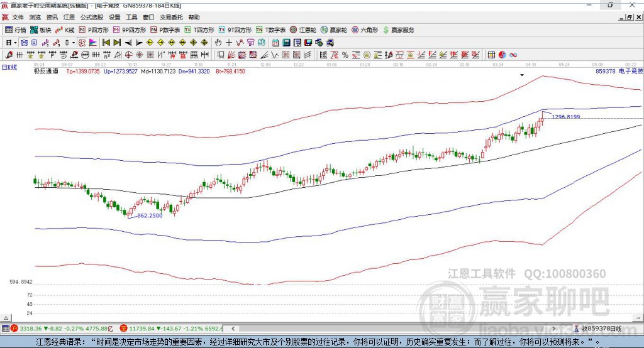Click the Shenzhen index 11739.84 status entry
Screen dimensions: 644x348
point(171,329)
